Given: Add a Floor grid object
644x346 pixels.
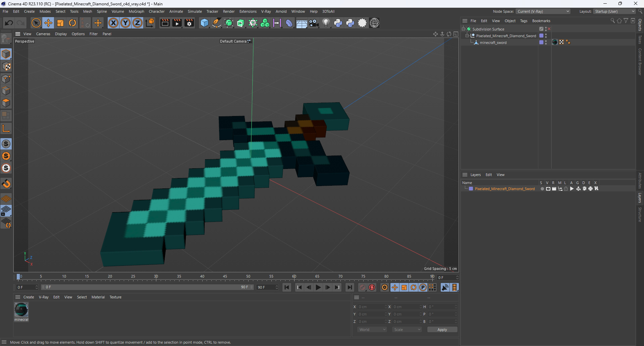Looking at the screenshot, I should pos(302,23).
